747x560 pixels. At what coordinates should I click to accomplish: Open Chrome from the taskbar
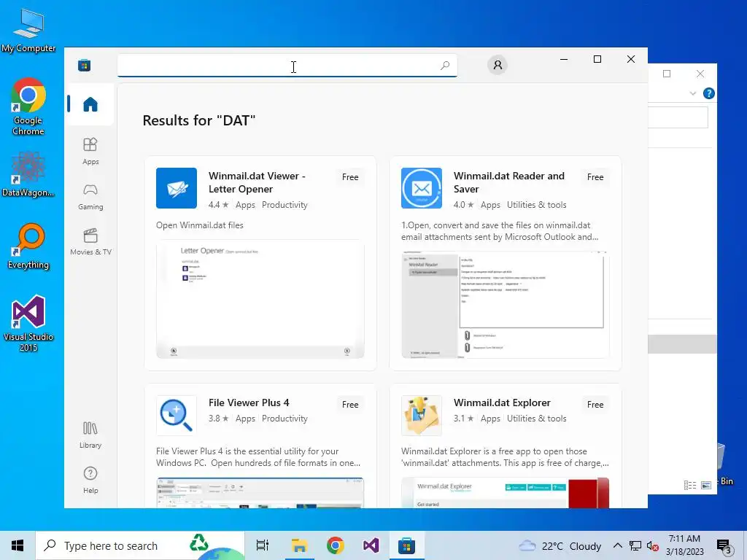pos(336,545)
